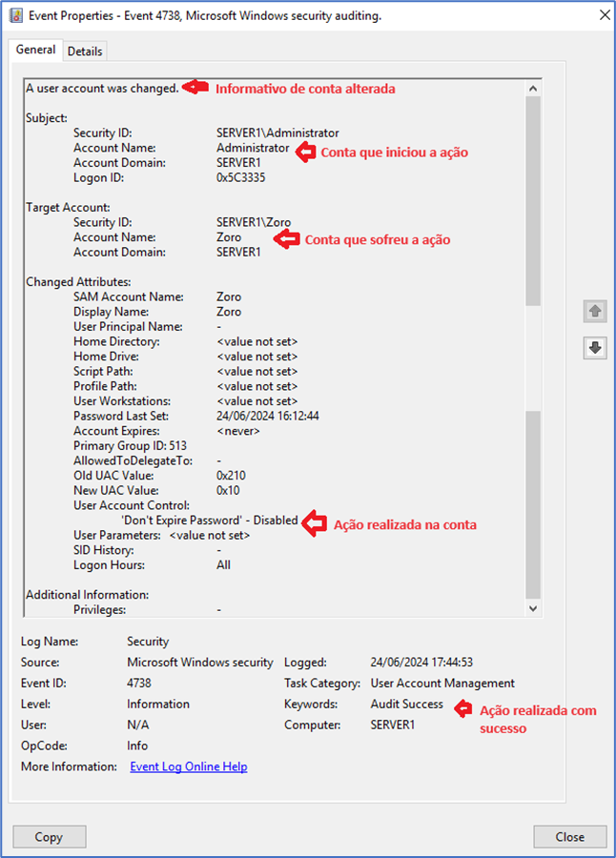Close the dialog with the title bar X

[604, 15]
